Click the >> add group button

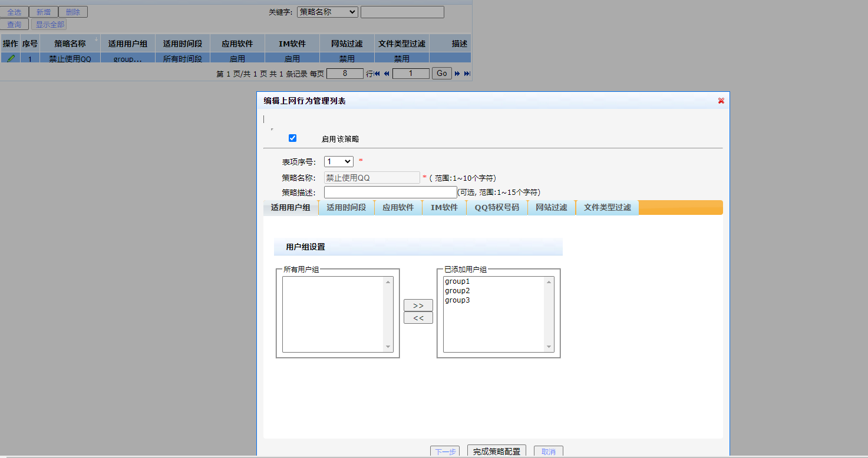click(x=418, y=306)
